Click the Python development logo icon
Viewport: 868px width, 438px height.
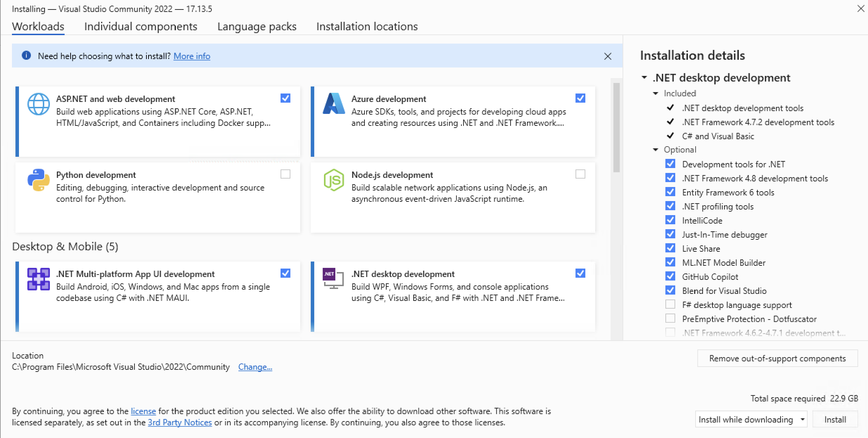pyautogui.click(x=39, y=180)
